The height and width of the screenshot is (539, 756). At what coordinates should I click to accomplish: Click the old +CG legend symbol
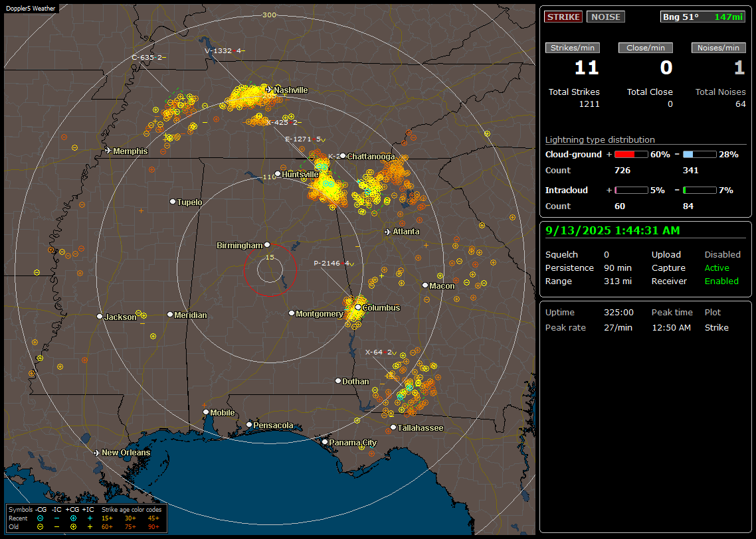coord(73,527)
